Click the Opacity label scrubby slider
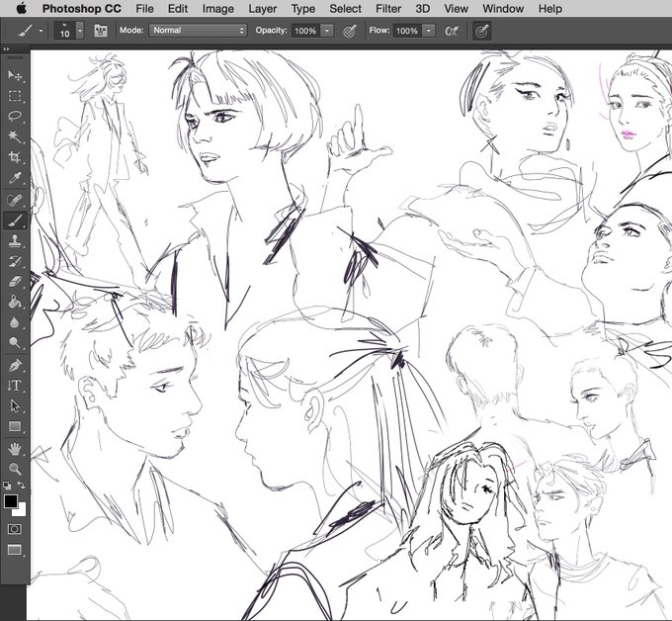 click(x=271, y=30)
